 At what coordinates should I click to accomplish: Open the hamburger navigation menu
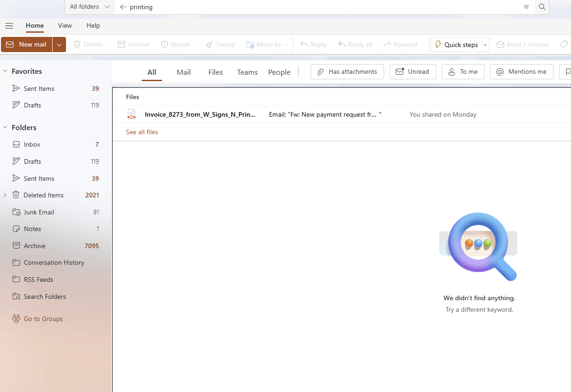click(9, 26)
